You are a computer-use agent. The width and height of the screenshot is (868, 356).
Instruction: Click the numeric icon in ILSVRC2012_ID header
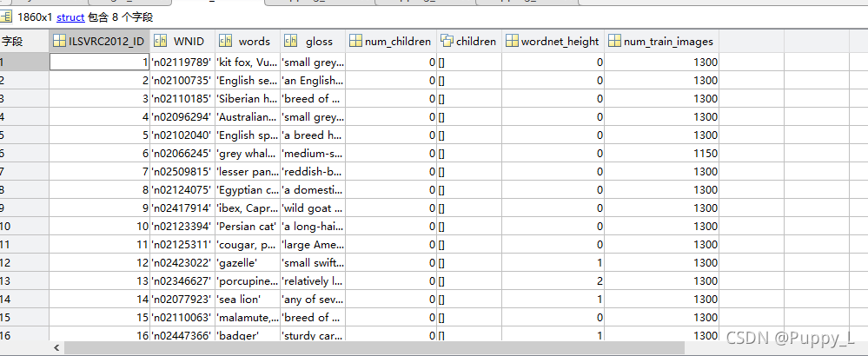pos(59,41)
